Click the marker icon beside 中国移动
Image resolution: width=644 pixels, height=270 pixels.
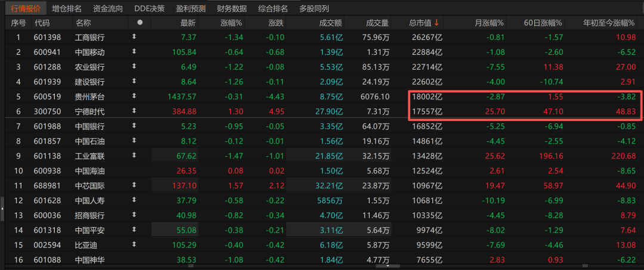134,52
